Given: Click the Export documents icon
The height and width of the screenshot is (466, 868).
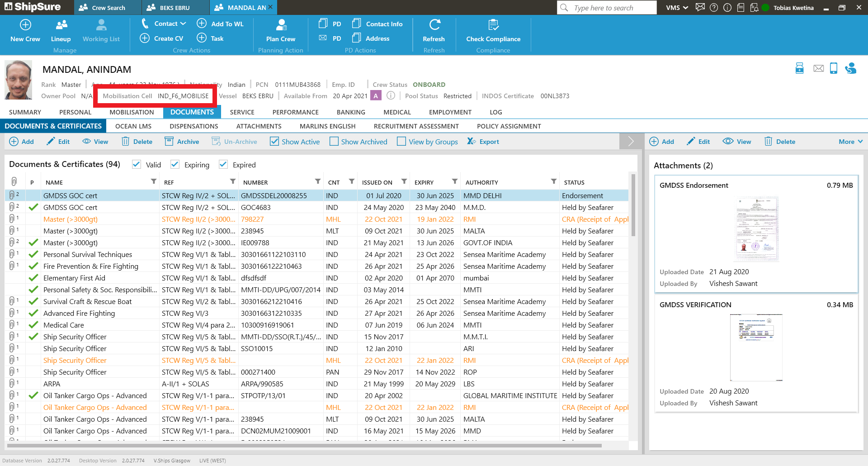Looking at the screenshot, I should point(471,142).
